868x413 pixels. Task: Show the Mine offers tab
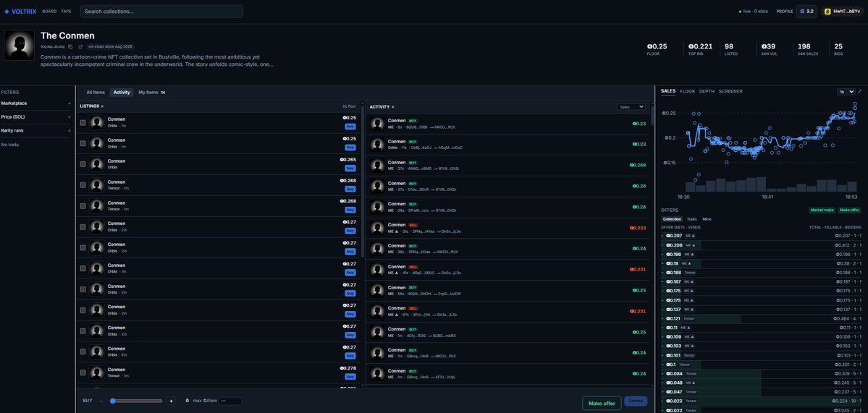click(x=707, y=219)
